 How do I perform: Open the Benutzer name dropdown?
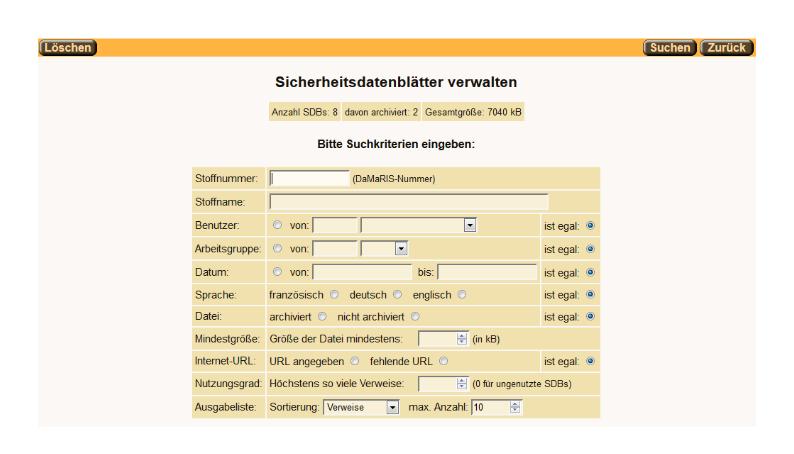(x=419, y=225)
